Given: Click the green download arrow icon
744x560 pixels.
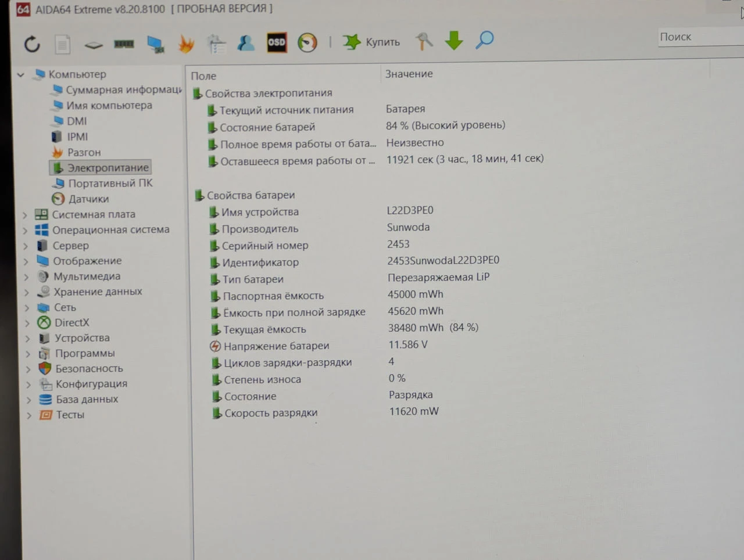Looking at the screenshot, I should 454,41.
